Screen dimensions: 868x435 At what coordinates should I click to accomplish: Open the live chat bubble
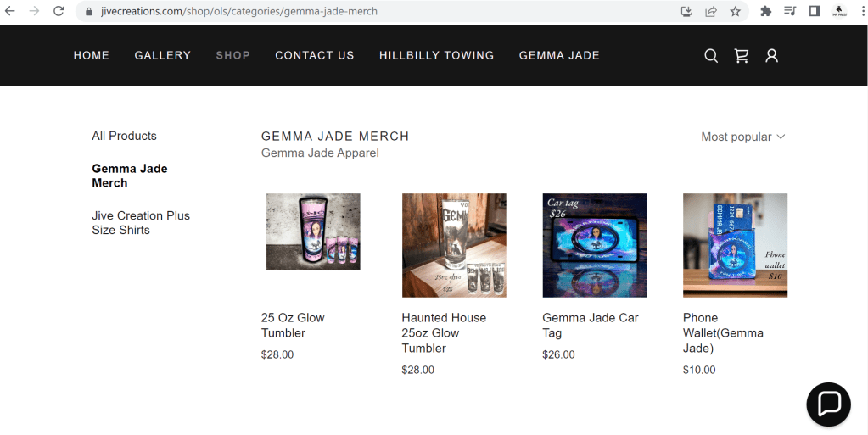pos(828,404)
